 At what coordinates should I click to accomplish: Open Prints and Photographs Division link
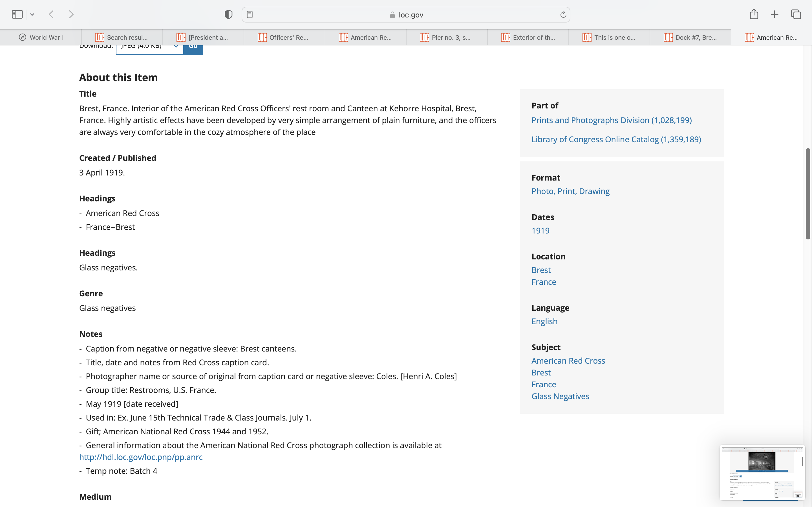coord(611,120)
